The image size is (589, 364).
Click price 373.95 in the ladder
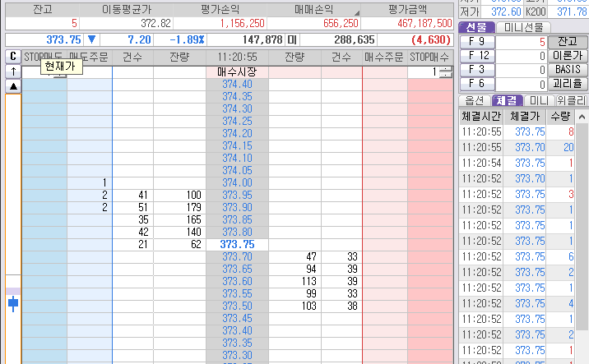point(237,196)
